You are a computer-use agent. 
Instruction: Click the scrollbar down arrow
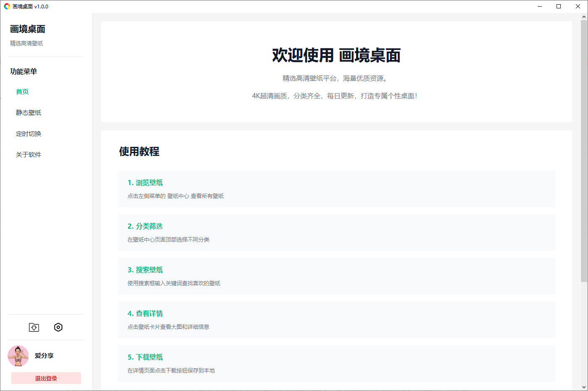tap(584, 387)
